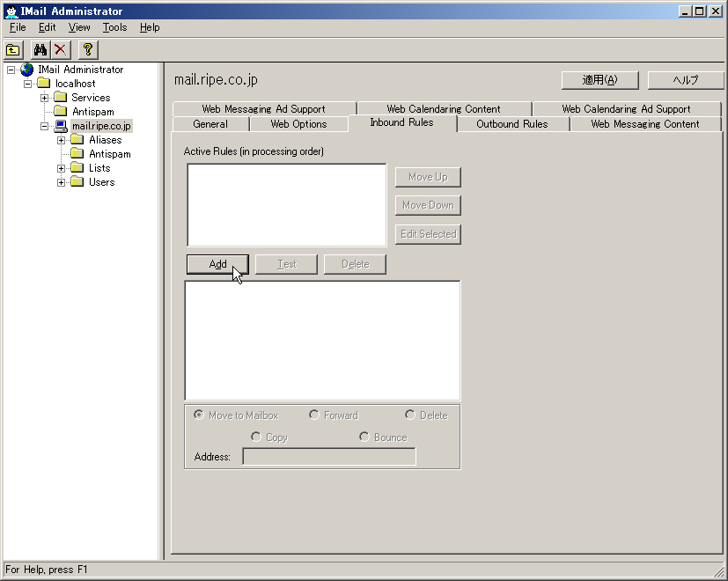Viewport: 728px width, 581px height.
Task: Expand the Aliases tree node
Action: (x=62, y=140)
